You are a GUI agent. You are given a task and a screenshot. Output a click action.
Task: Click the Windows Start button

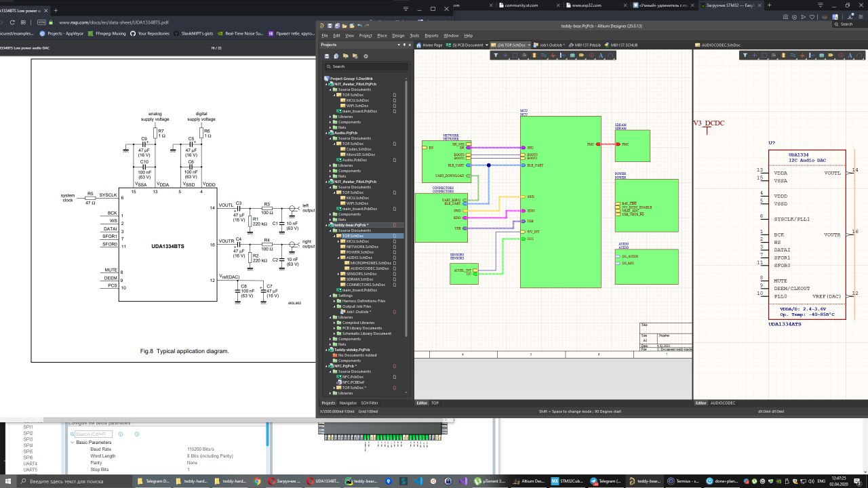[x=7, y=481]
